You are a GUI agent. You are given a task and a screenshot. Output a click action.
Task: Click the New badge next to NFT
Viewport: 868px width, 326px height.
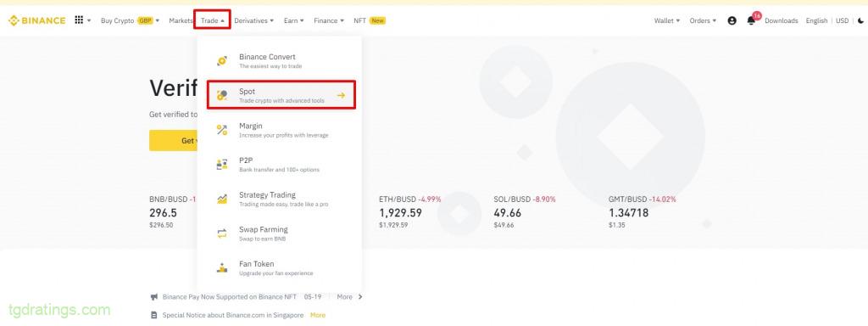click(377, 20)
